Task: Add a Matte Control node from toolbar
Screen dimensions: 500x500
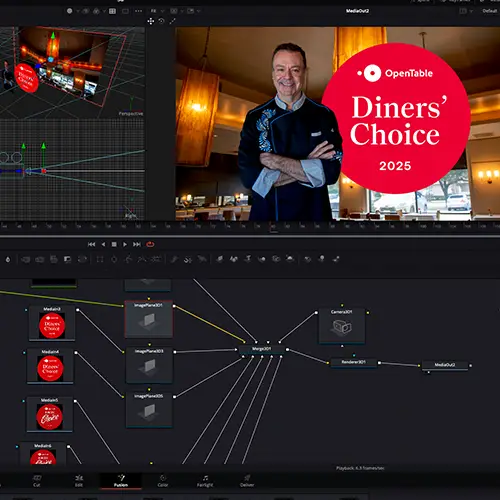Action: point(54,259)
